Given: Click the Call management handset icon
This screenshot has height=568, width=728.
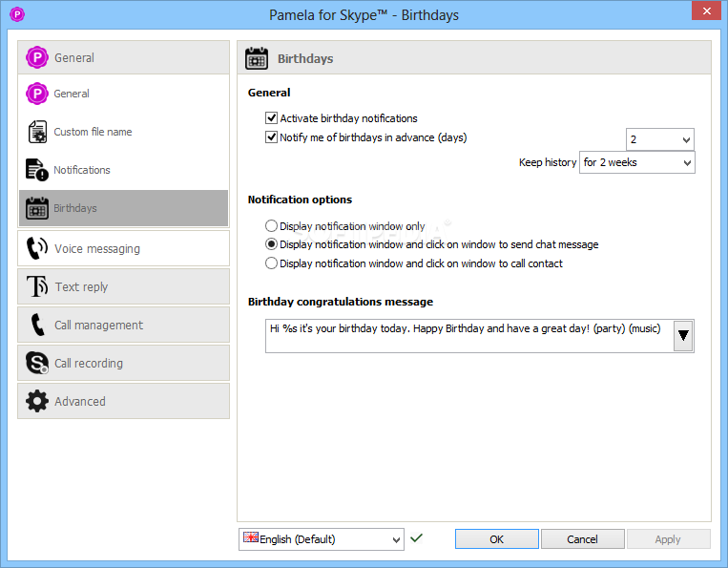Looking at the screenshot, I should (37, 325).
